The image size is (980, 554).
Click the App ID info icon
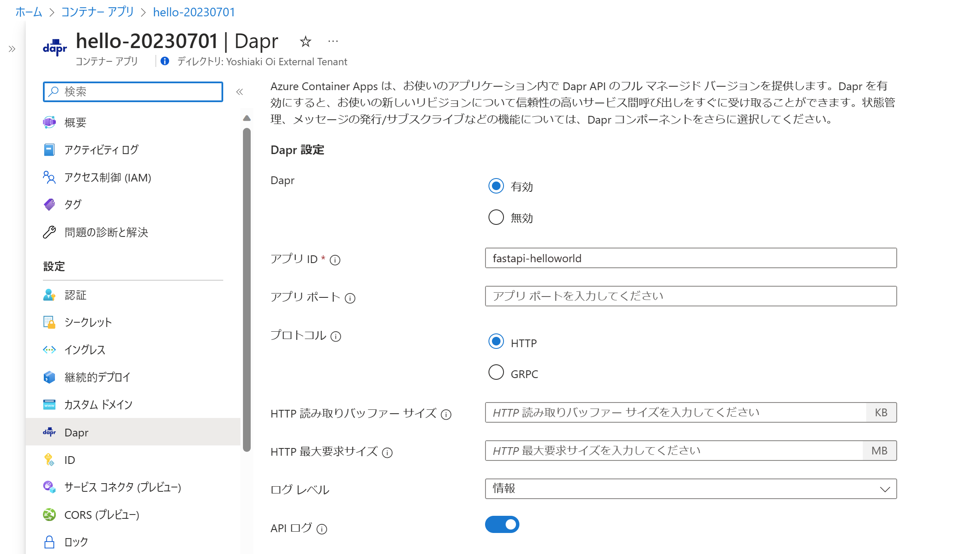[335, 260]
